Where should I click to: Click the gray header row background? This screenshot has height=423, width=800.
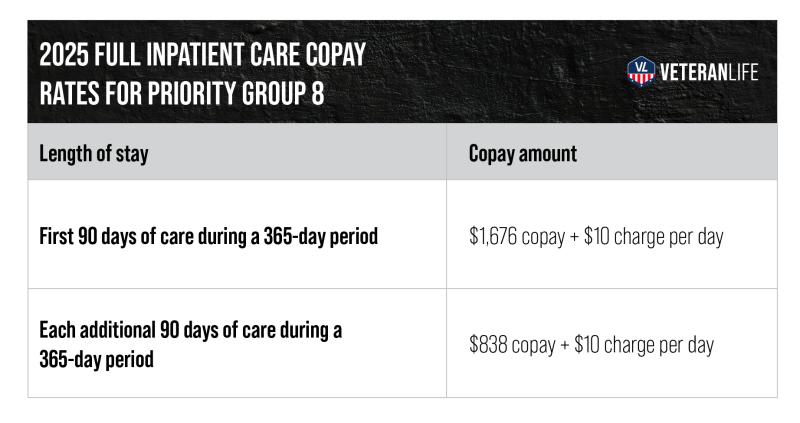(403, 152)
